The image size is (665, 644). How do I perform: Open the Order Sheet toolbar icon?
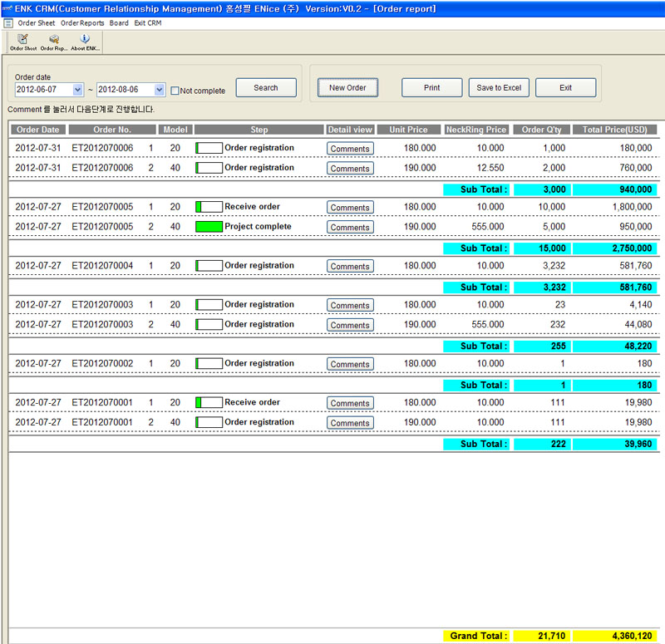point(23,42)
